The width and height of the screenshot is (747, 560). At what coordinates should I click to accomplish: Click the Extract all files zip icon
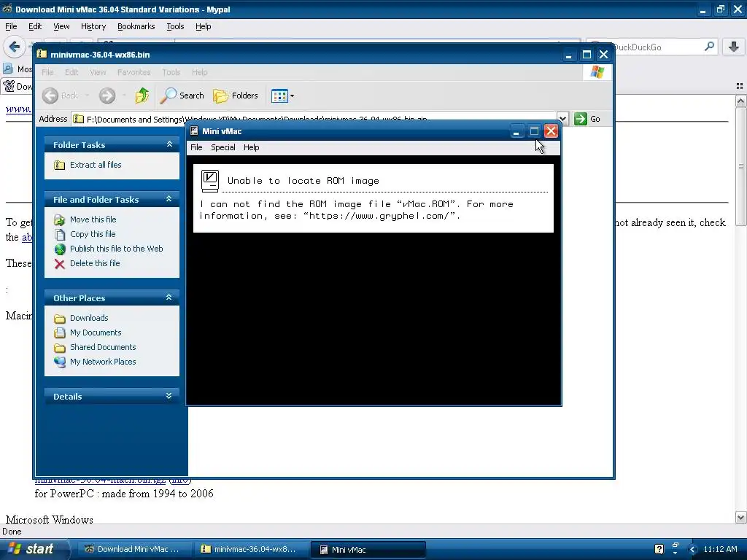coord(60,166)
